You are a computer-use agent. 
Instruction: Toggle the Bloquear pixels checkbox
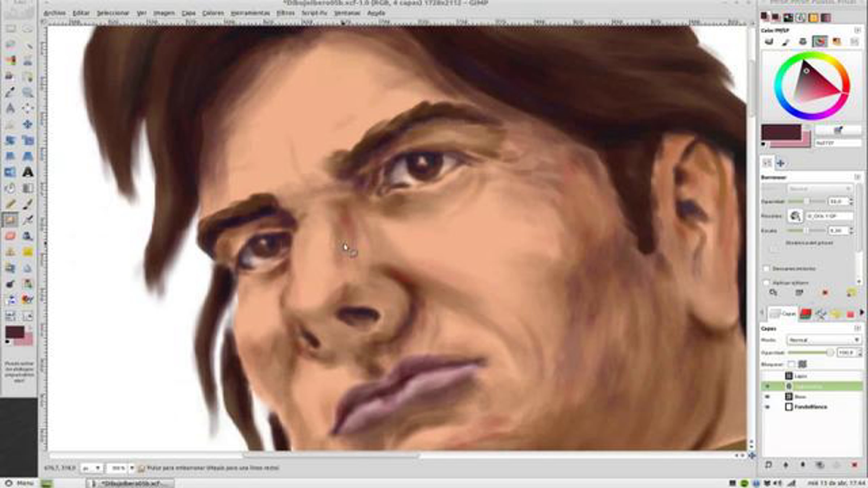pyautogui.click(x=791, y=364)
